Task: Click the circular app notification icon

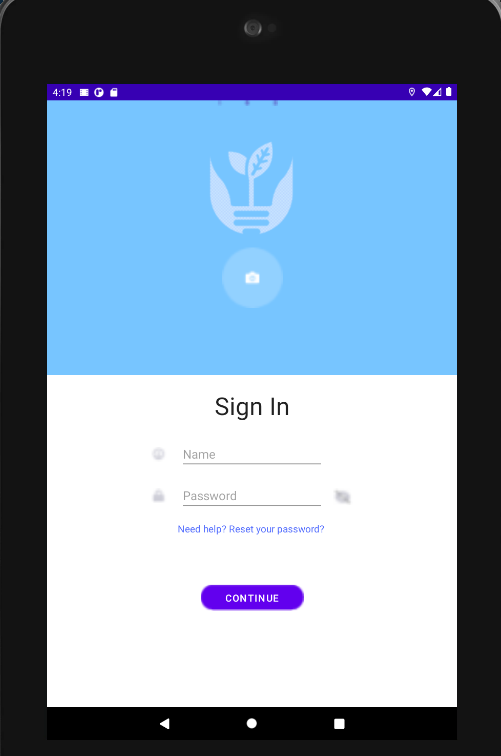Action: 99,92
